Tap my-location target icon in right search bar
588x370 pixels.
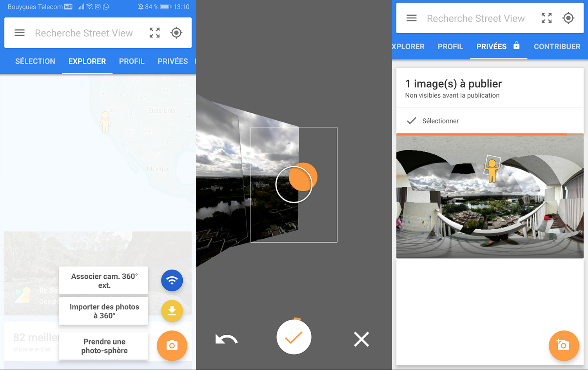(568, 18)
